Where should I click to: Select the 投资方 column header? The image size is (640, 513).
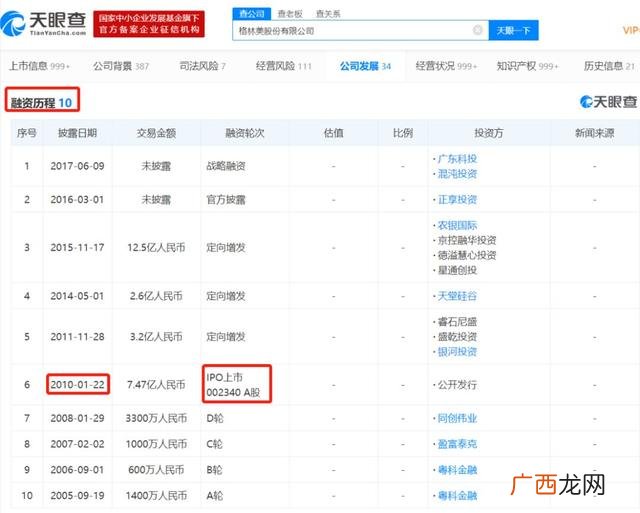click(489, 133)
